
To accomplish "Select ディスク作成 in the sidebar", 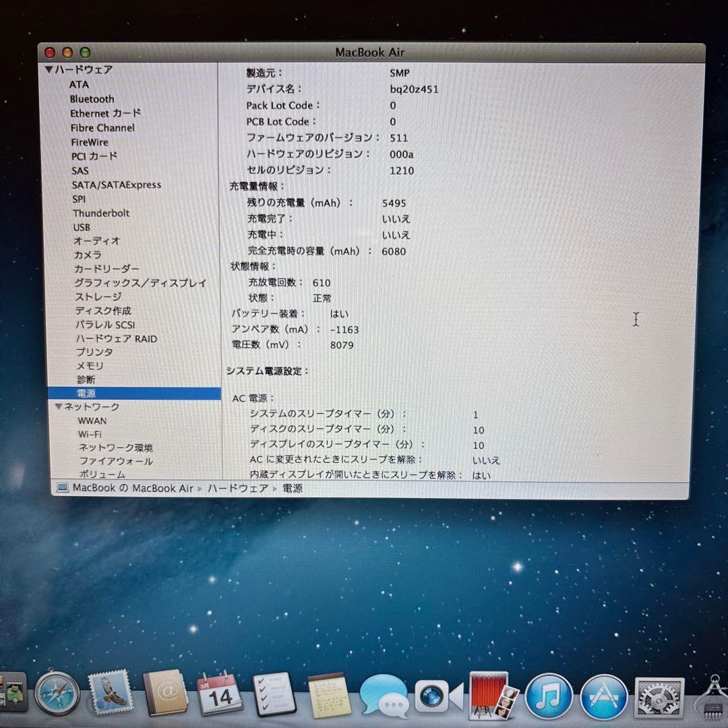I will pos(104,311).
